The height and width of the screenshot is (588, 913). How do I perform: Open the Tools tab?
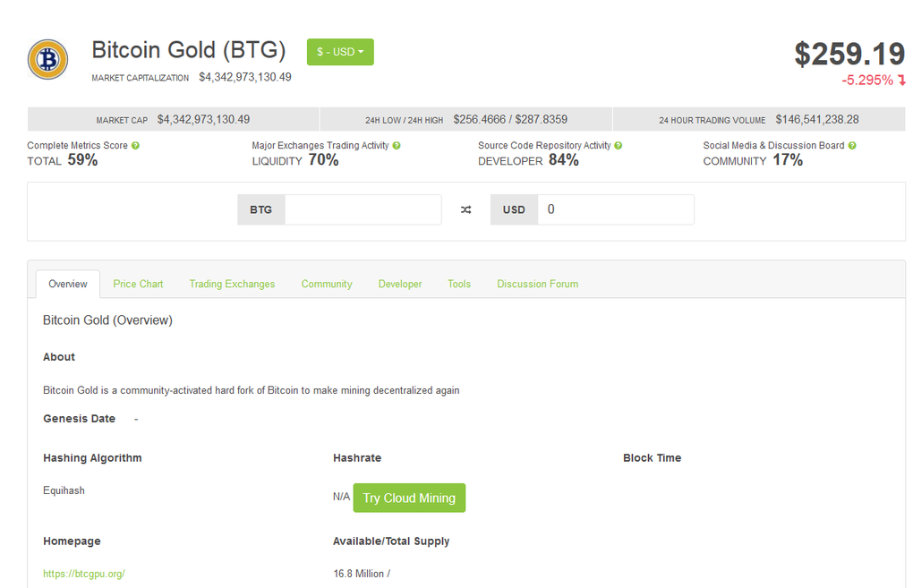click(458, 284)
